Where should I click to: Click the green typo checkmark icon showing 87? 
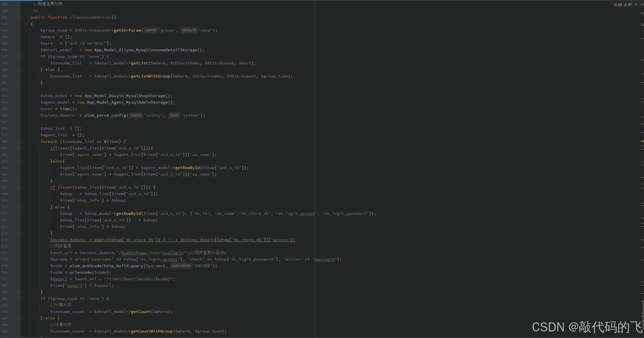[x=626, y=4]
